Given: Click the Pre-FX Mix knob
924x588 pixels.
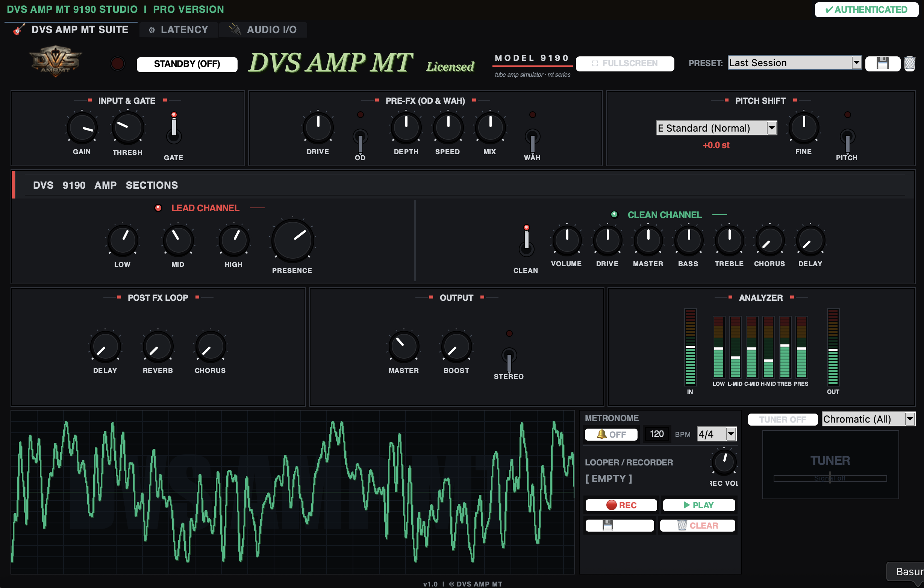Looking at the screenshot, I should 490,127.
